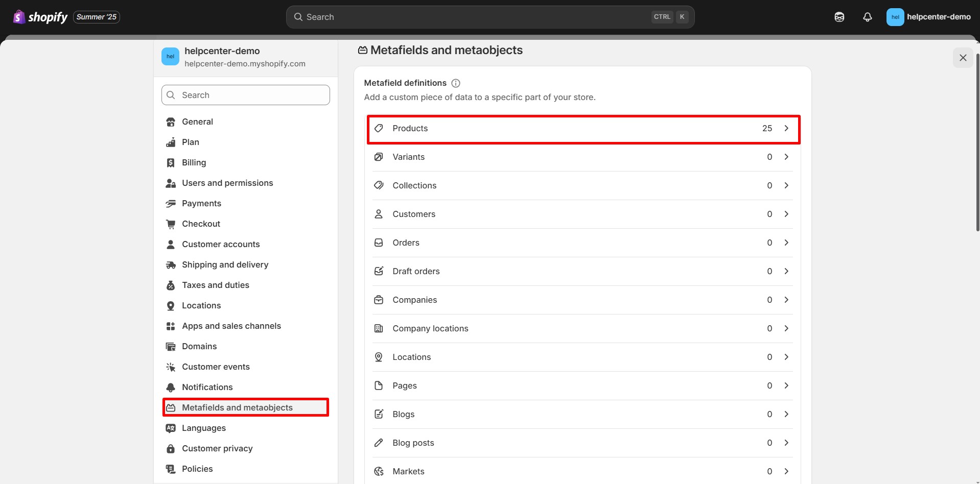
Task: Expand the Customers row chevron
Action: click(786, 214)
